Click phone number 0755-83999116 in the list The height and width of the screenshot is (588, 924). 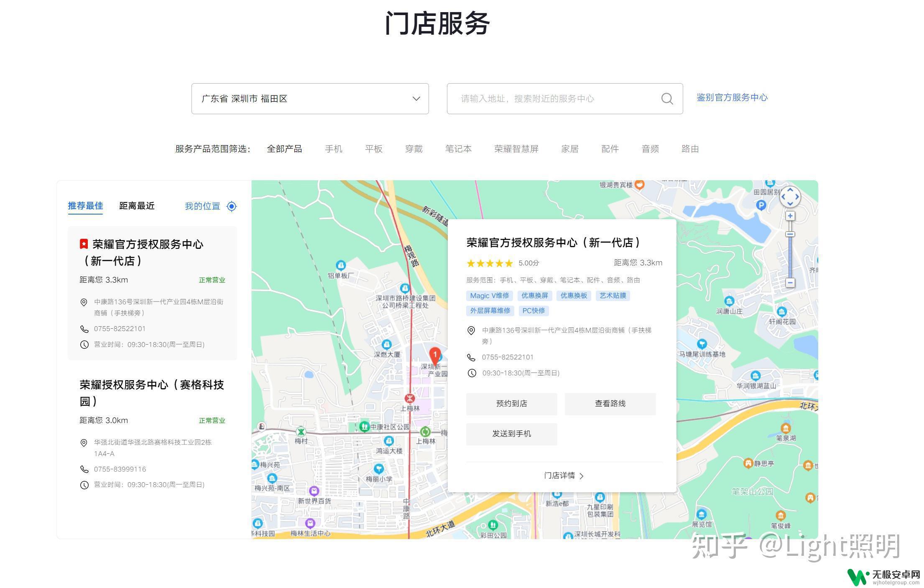pyautogui.click(x=120, y=469)
